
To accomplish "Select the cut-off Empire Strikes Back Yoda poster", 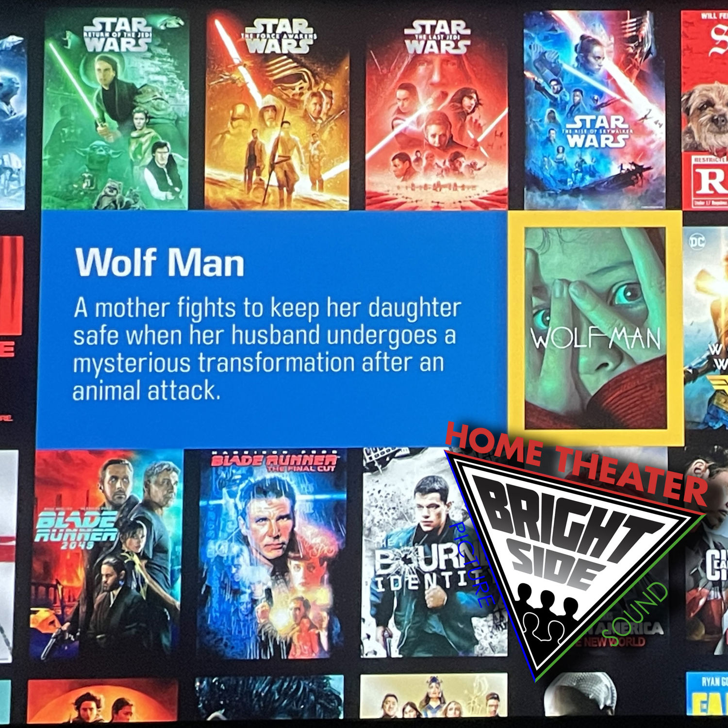I will (12, 122).
